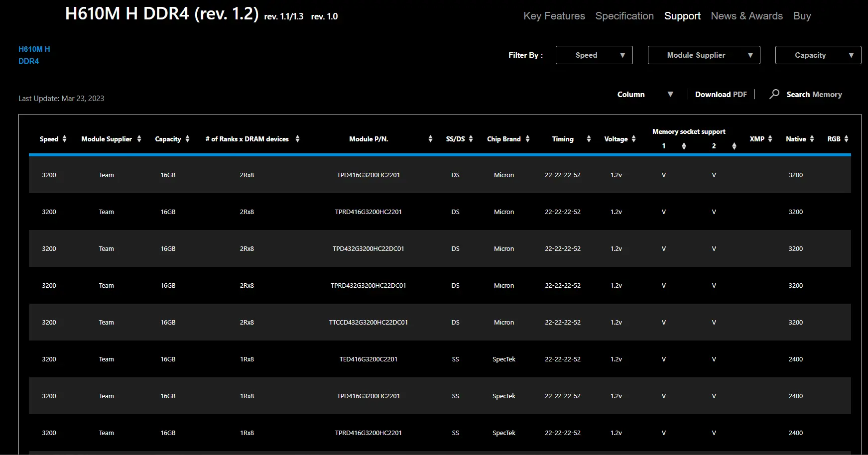Sort by Native column arrows
Image resolution: width=868 pixels, height=455 pixels.
[x=812, y=139]
